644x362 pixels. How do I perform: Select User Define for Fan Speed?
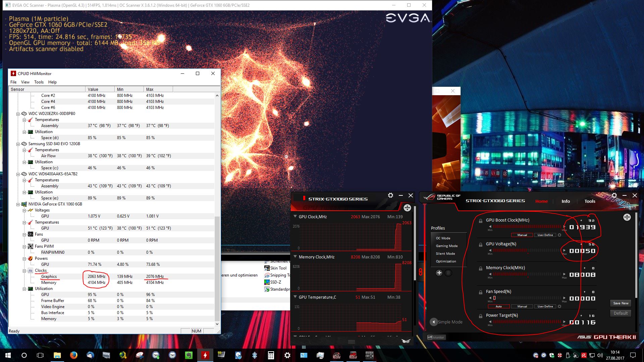(545, 306)
